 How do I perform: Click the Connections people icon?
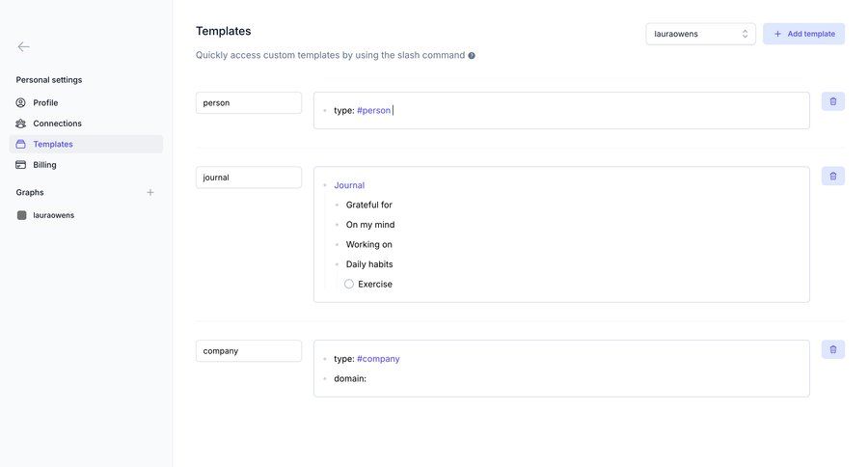pyautogui.click(x=20, y=123)
